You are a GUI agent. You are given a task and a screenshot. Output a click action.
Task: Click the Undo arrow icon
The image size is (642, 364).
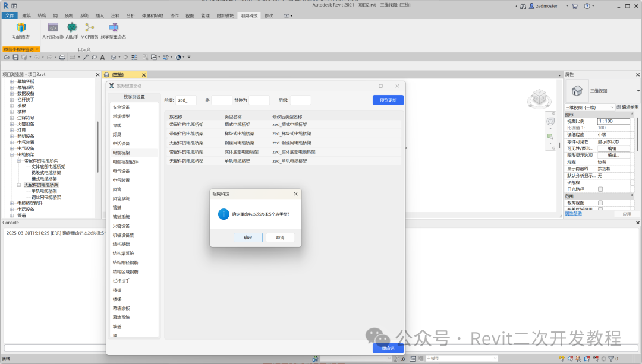tap(37, 57)
